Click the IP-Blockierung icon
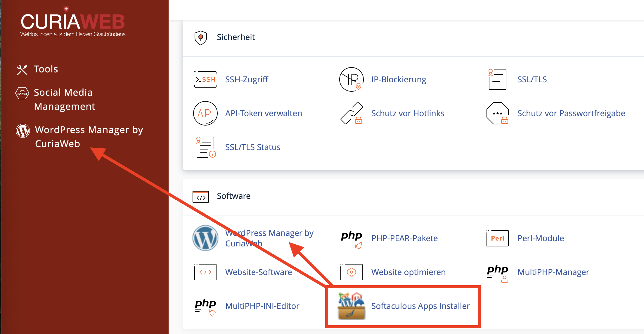This screenshot has width=644, height=334. pyautogui.click(x=351, y=79)
